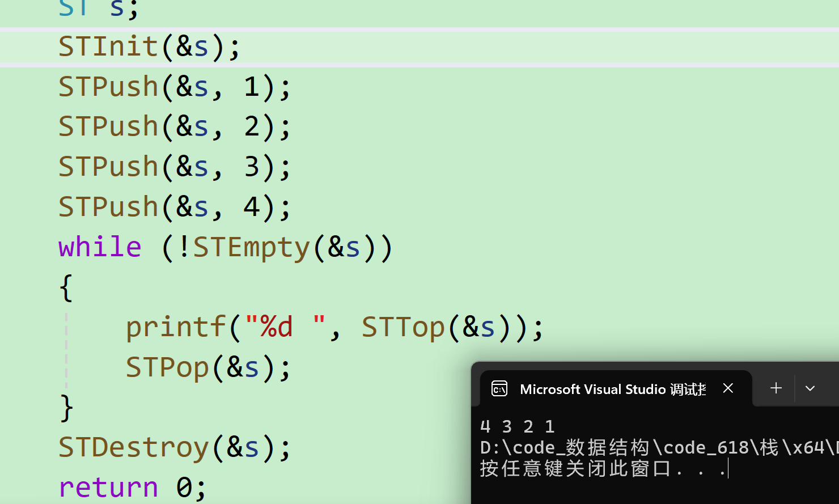Click on STPush(&s, 1) line
The width and height of the screenshot is (839, 504).
175,87
